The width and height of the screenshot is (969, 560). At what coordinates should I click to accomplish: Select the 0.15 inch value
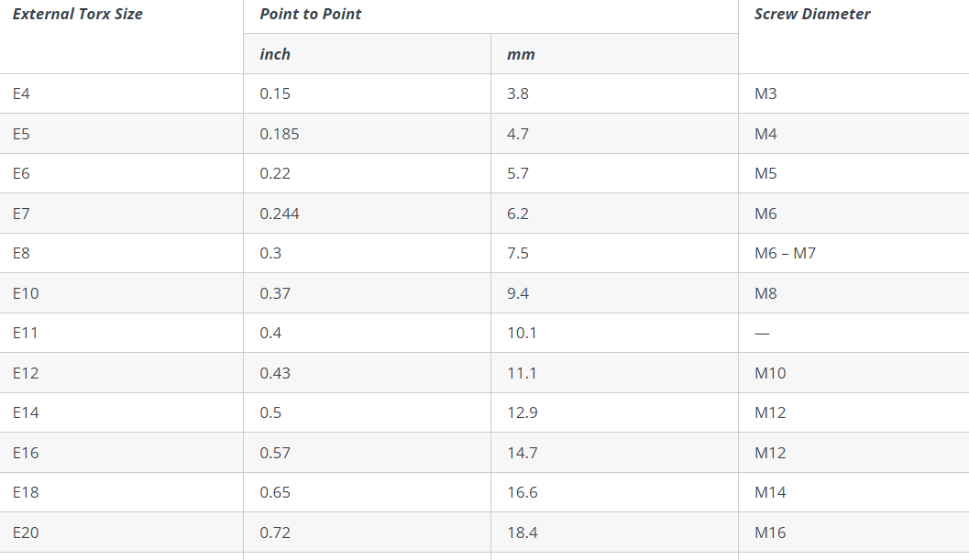(275, 94)
